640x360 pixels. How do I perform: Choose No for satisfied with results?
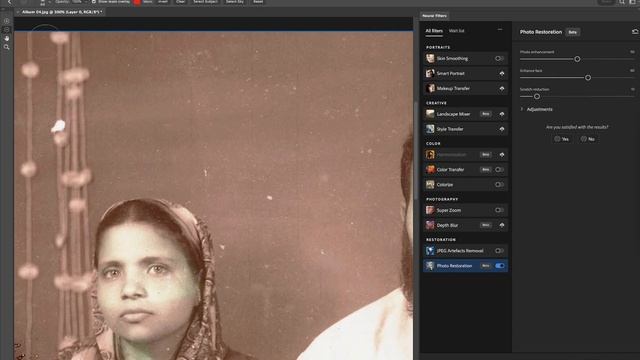pos(588,139)
